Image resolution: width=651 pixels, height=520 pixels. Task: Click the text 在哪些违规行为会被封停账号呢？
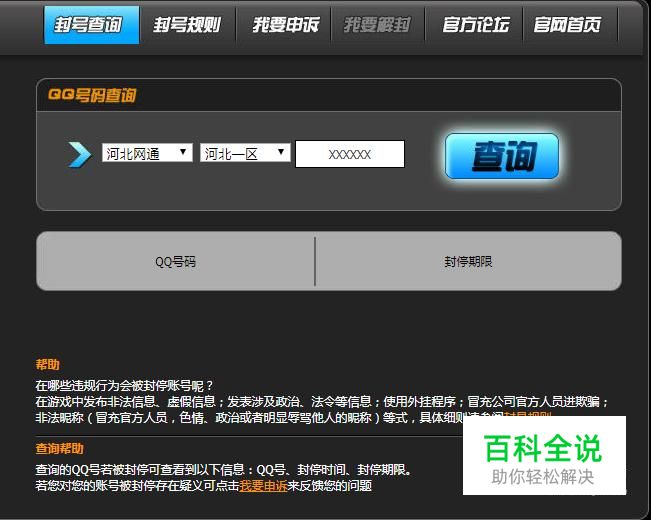coord(125,386)
